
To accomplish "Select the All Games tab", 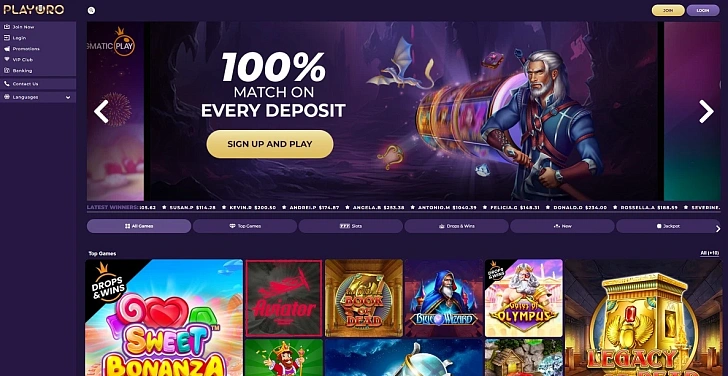I will coord(139,226).
